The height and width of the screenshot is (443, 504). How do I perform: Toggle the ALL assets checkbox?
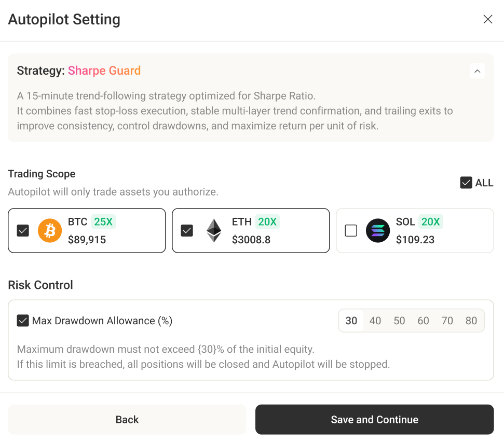(466, 183)
